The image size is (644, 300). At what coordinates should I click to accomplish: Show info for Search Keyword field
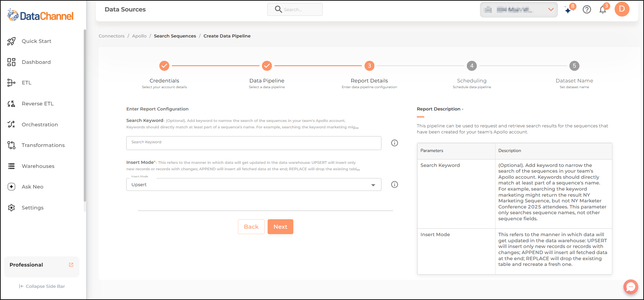pyautogui.click(x=395, y=143)
